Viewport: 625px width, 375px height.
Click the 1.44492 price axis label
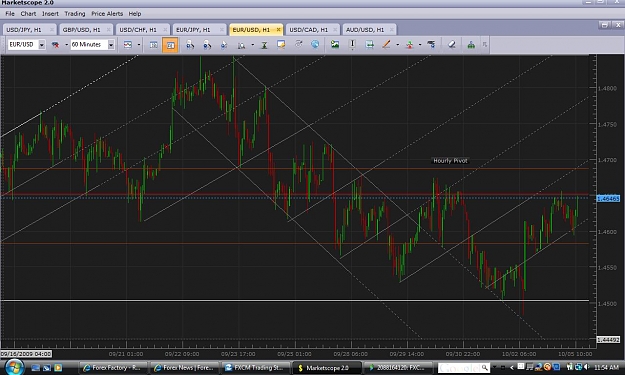(x=608, y=340)
